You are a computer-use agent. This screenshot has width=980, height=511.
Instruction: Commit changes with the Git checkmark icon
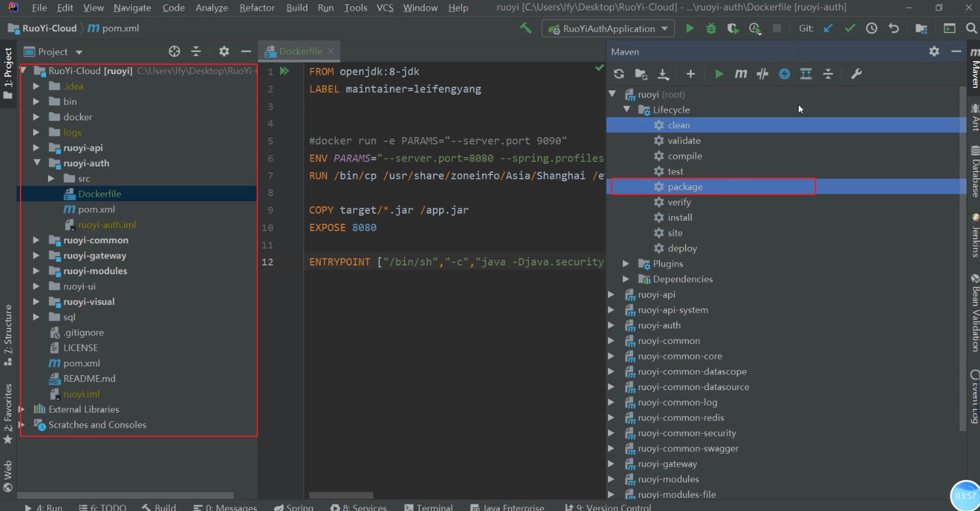(850, 28)
